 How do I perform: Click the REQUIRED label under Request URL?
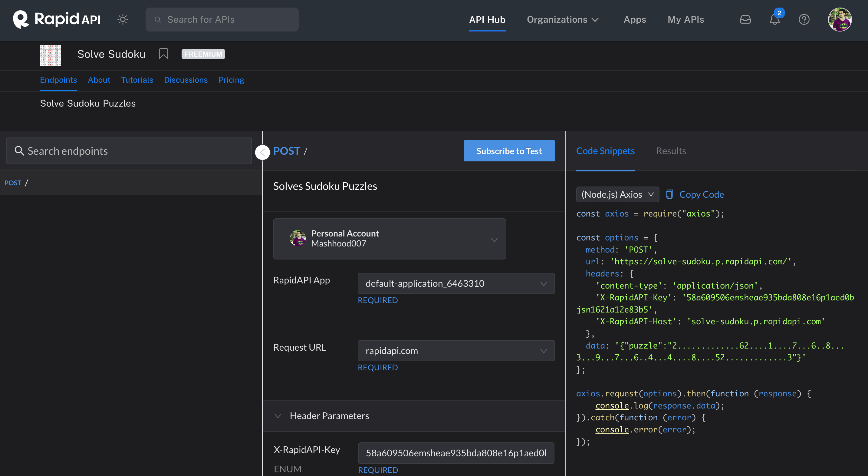[378, 368]
